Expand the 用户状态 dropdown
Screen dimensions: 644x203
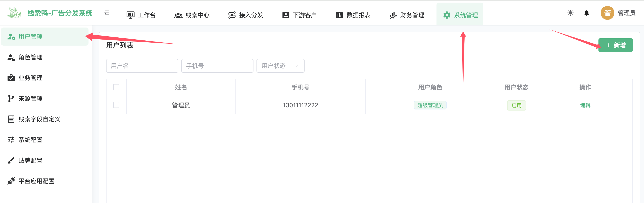(280, 66)
